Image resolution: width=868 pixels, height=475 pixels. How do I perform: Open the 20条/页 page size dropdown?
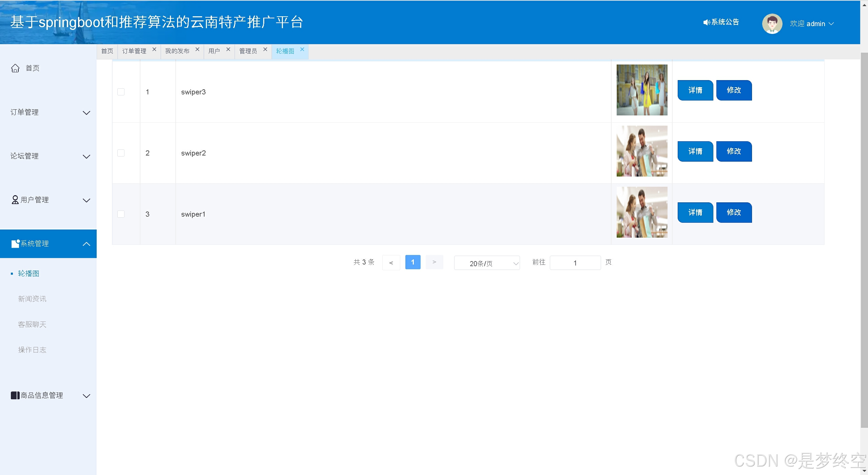(x=487, y=263)
